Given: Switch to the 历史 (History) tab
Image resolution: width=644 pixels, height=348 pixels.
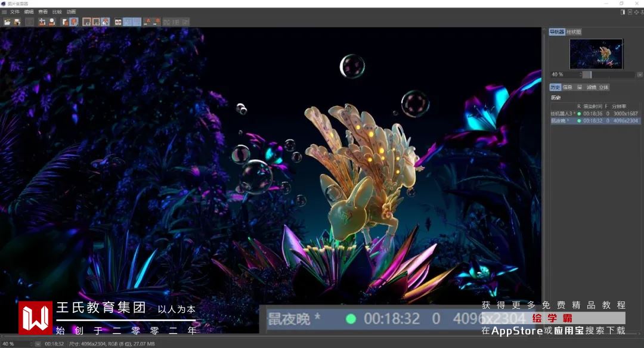Looking at the screenshot, I should tap(555, 87).
